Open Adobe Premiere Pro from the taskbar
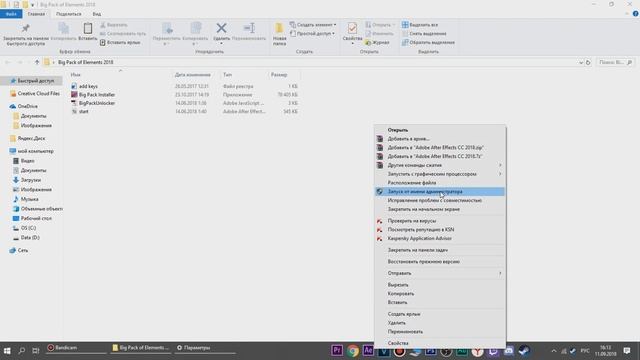 click(x=337, y=350)
